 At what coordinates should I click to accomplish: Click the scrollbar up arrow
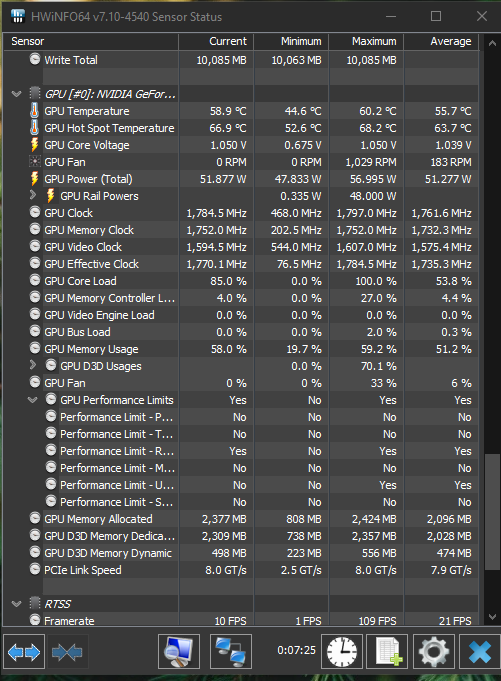[492, 43]
